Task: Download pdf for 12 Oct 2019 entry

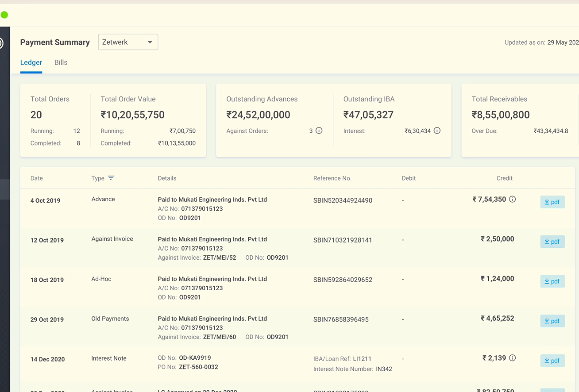Action: click(x=552, y=242)
